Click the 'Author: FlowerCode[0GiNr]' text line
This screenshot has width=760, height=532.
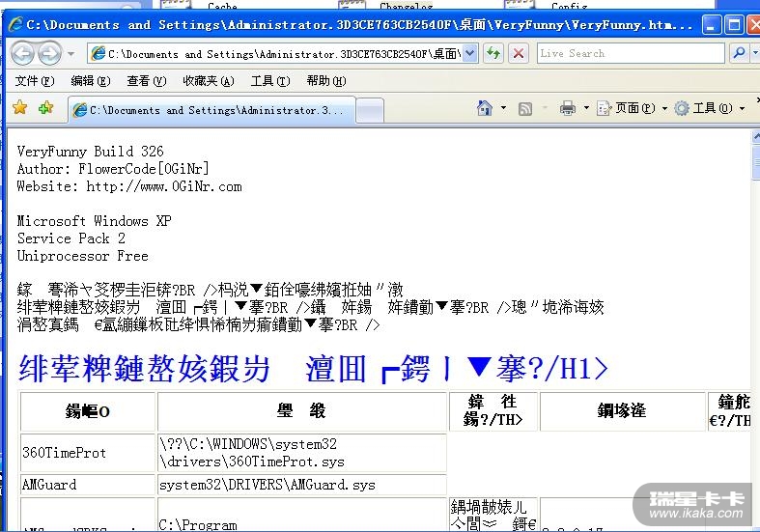point(113,169)
